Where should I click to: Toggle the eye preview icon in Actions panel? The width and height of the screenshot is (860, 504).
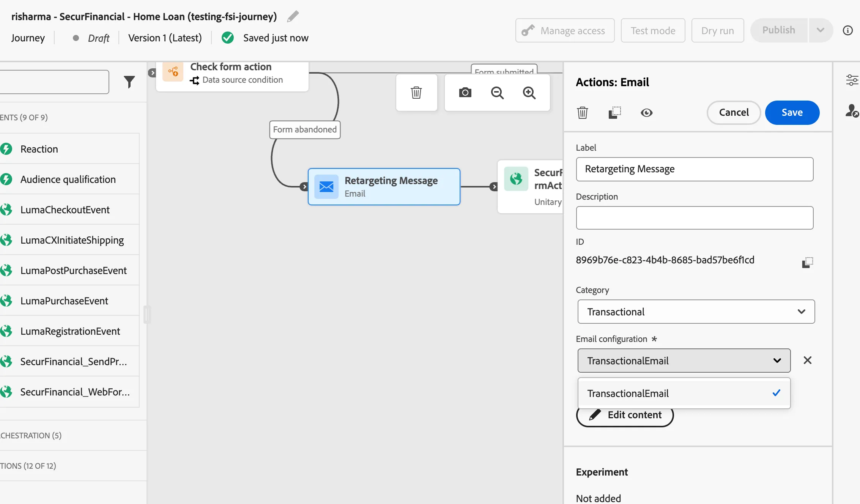tap(646, 113)
